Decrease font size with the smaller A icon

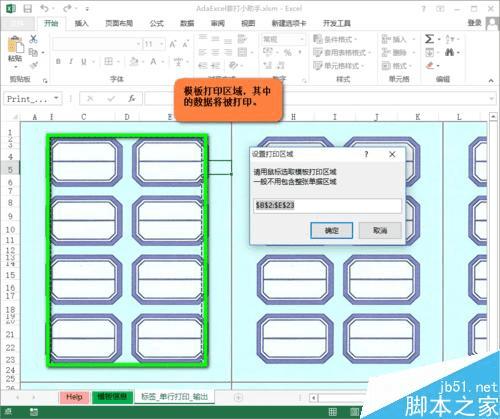185,44
